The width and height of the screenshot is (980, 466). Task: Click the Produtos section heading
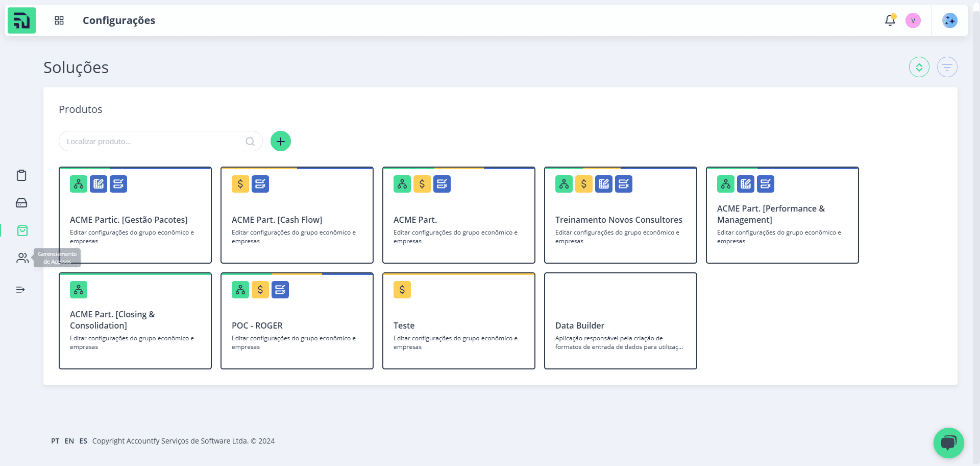[x=81, y=109]
